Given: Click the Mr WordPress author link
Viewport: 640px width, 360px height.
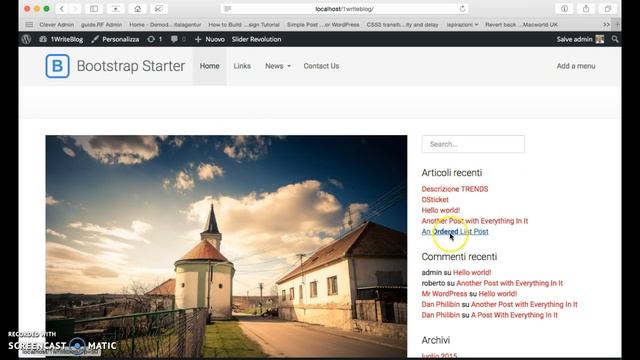Looking at the screenshot, I should [444, 293].
